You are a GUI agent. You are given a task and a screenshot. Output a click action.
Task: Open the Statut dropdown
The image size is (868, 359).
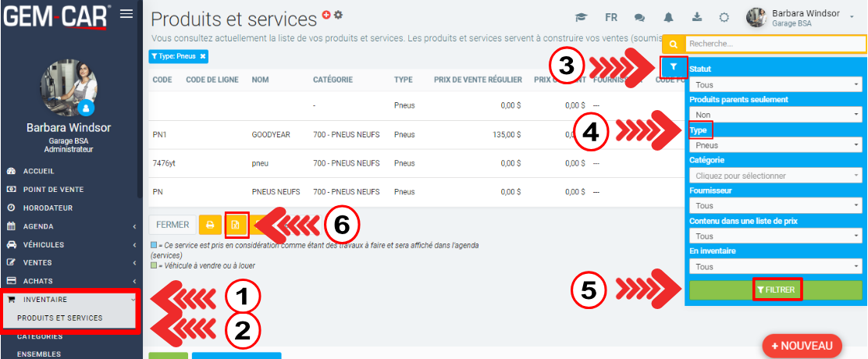point(776,84)
